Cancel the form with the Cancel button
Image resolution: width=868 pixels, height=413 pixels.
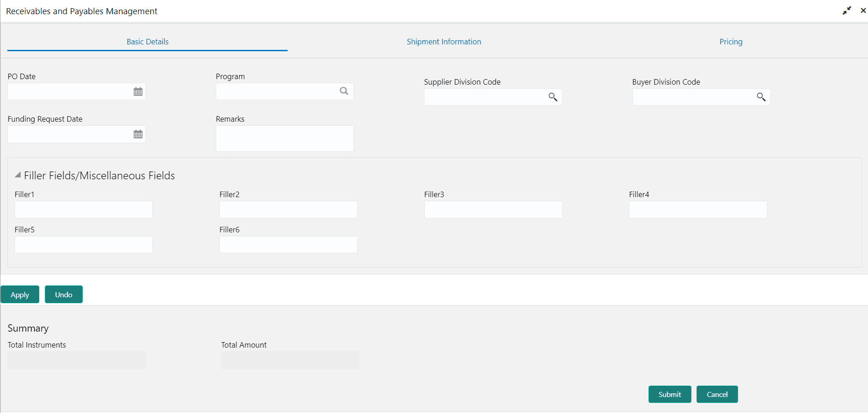717,394
